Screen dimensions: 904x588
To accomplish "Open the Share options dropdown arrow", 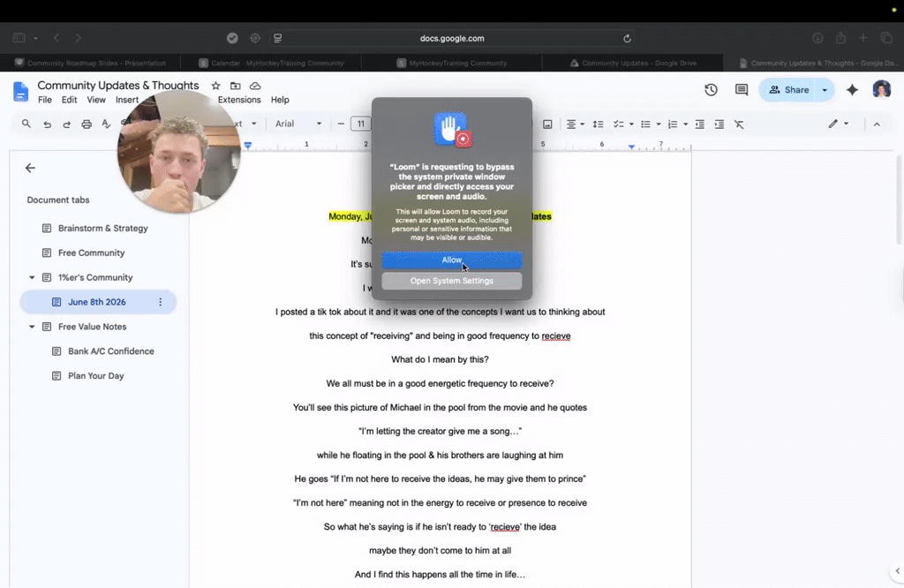I will click(x=825, y=90).
